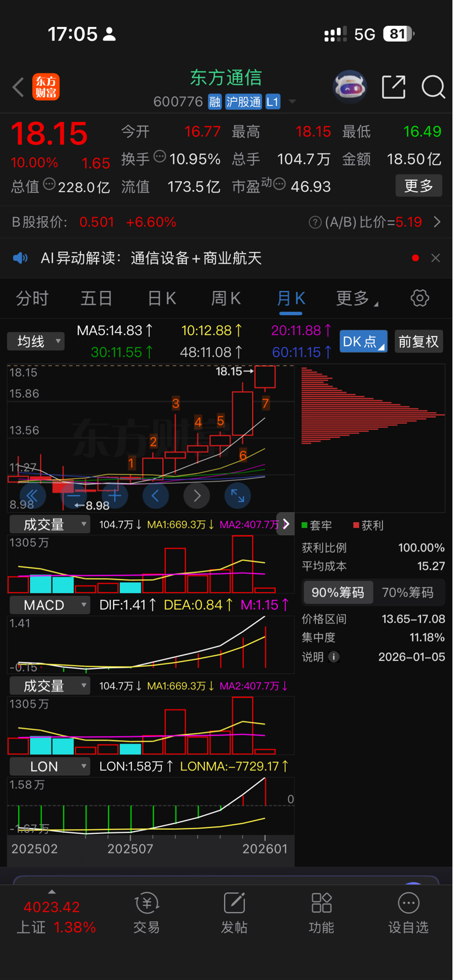Image resolution: width=453 pixels, height=980 pixels.
Task: Tap the 说明 info icon
Action: tap(334, 657)
